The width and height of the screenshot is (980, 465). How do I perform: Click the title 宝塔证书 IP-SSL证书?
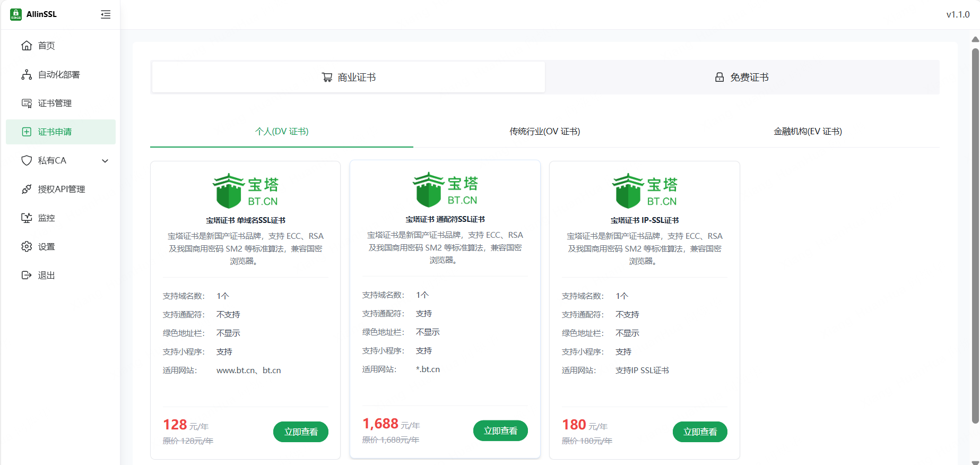[645, 220]
